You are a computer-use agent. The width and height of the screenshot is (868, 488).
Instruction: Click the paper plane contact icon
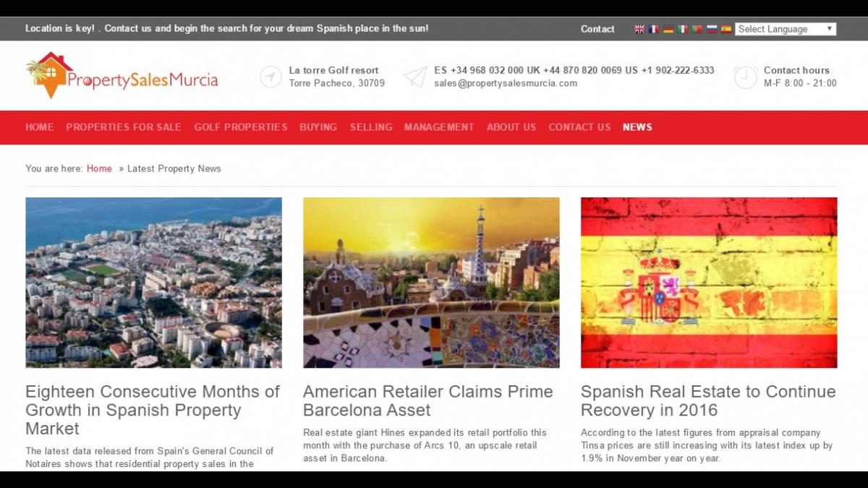[x=416, y=77]
